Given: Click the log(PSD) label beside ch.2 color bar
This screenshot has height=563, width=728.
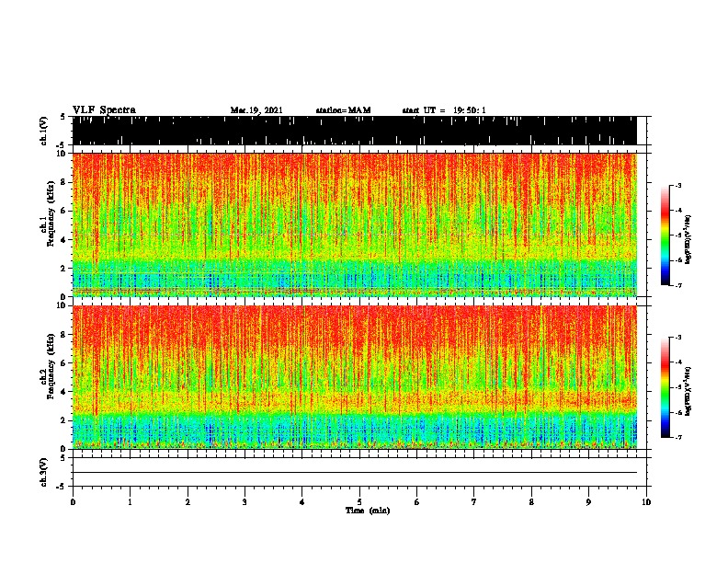Looking at the screenshot, I should tap(688, 391).
